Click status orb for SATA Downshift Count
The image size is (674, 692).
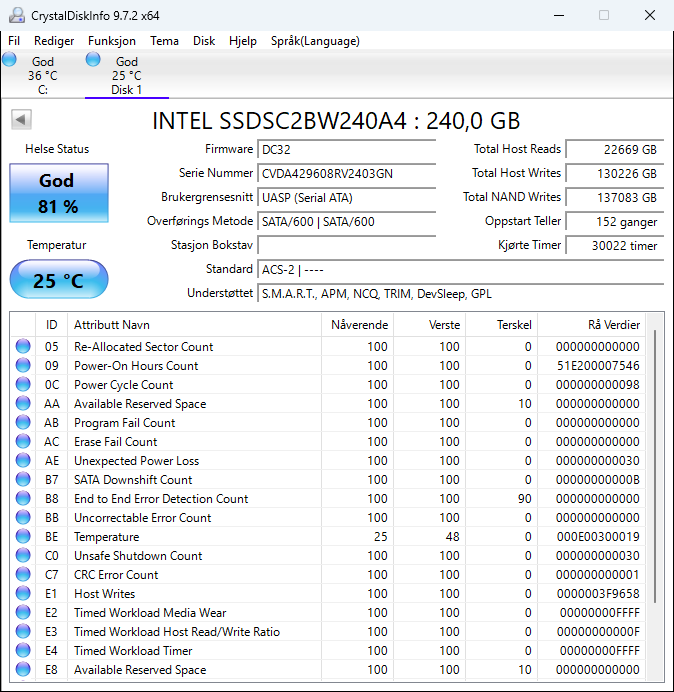[23, 479]
